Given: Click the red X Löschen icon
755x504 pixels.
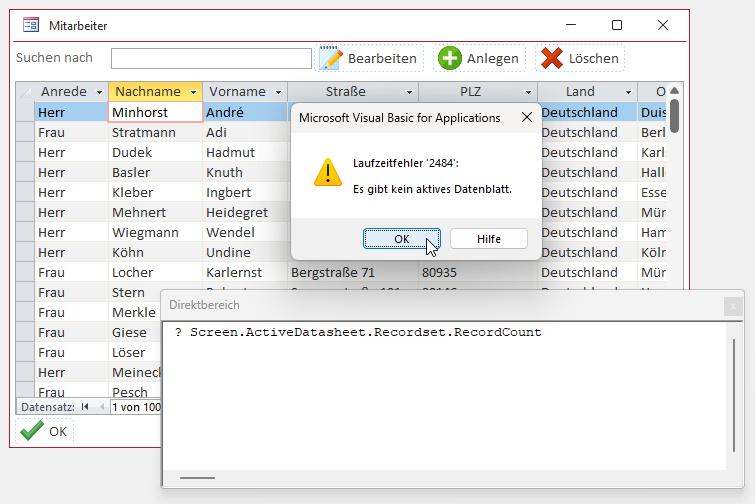Looking at the screenshot, I should (x=552, y=58).
